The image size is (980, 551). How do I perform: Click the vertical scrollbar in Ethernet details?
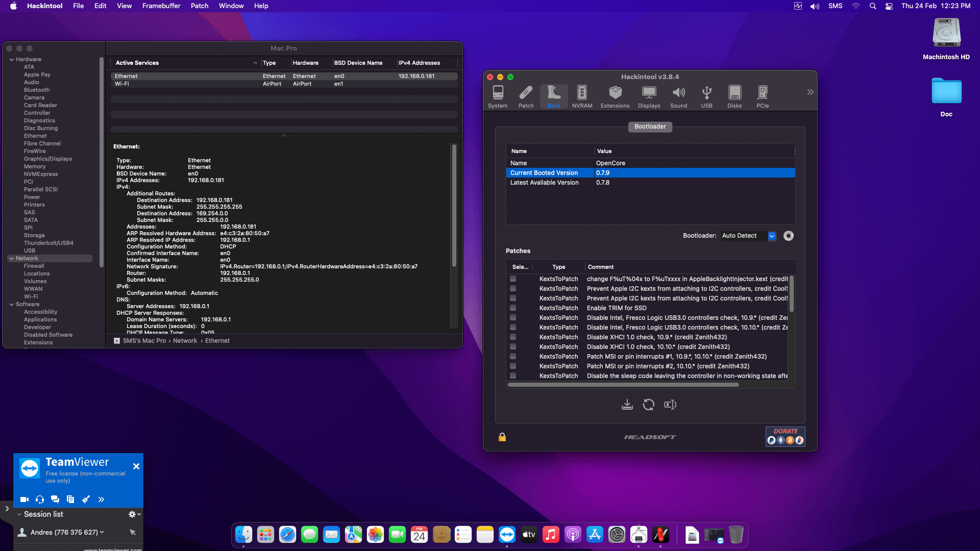[x=454, y=206]
